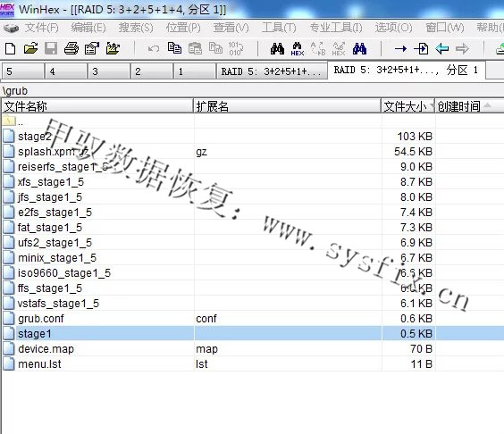504x434 pixels.
Task: Click the New file toolbar icon
Action: click(x=11, y=49)
